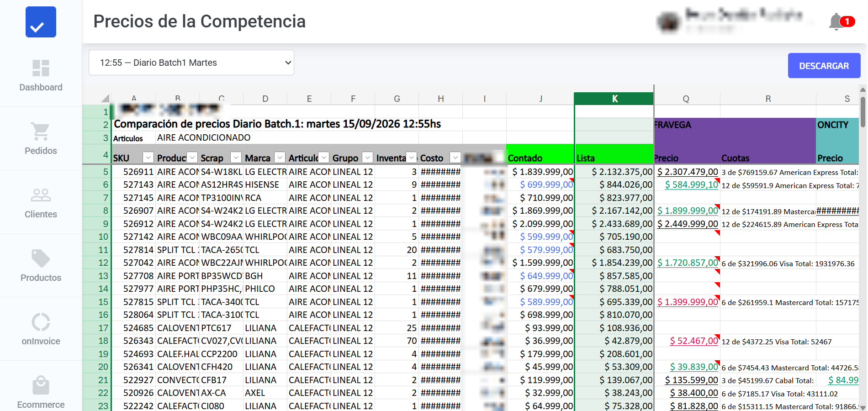
Task: Select the Lista cell $ 2.132.375,00
Action: coord(614,172)
